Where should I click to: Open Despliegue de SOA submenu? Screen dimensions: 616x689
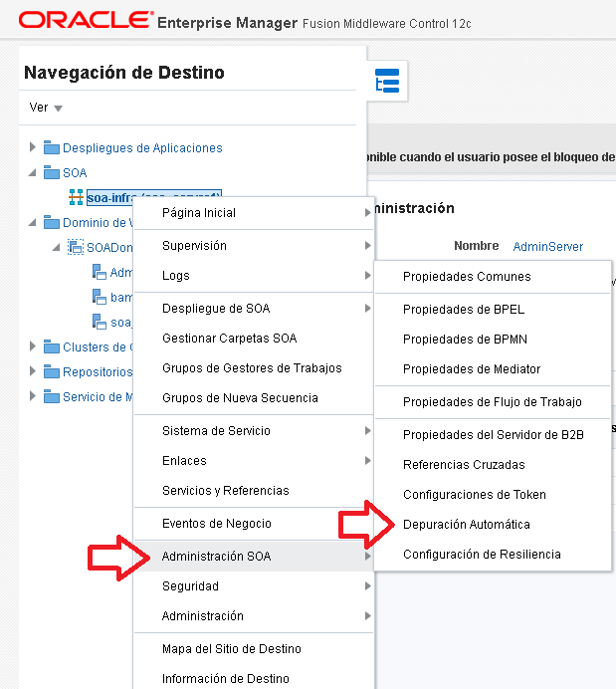click(254, 309)
